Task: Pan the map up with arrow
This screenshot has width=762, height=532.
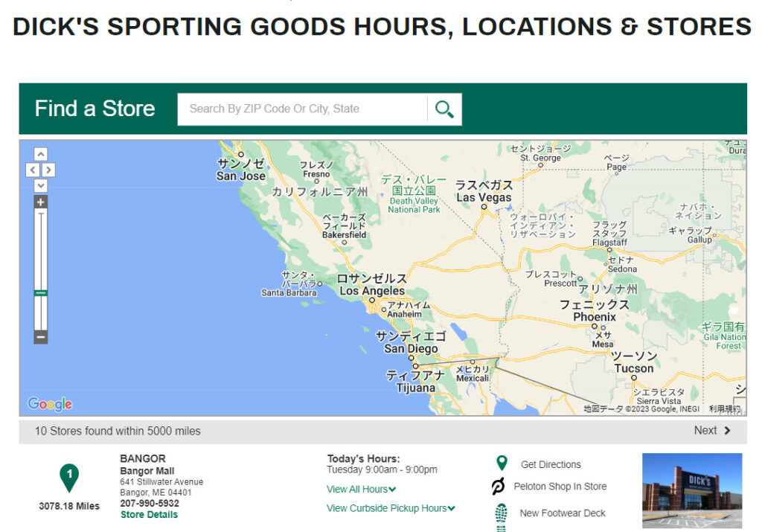Action: tap(41, 154)
